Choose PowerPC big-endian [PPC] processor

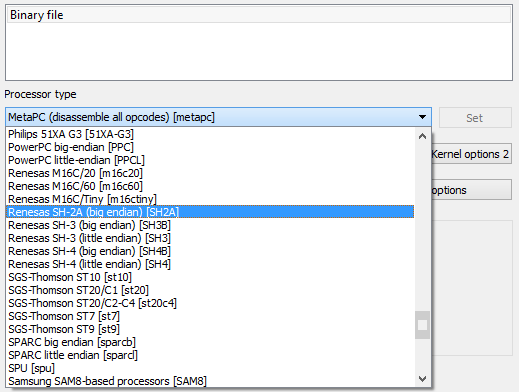(x=210, y=147)
